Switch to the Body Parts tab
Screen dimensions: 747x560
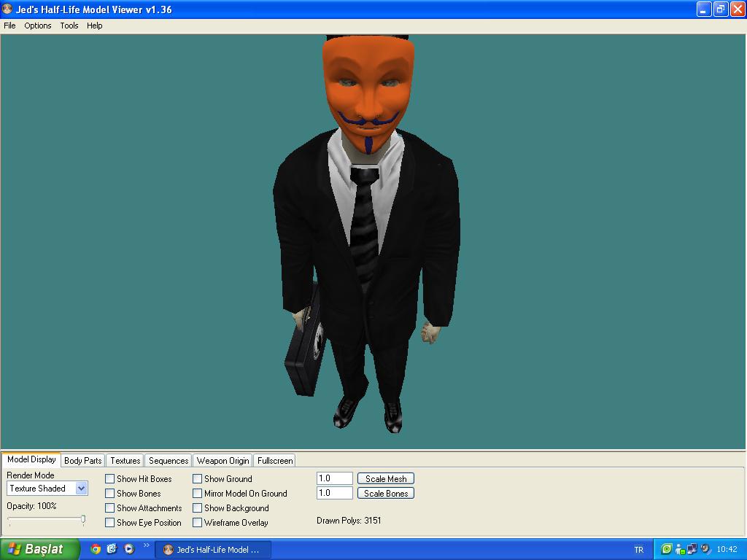pos(83,461)
